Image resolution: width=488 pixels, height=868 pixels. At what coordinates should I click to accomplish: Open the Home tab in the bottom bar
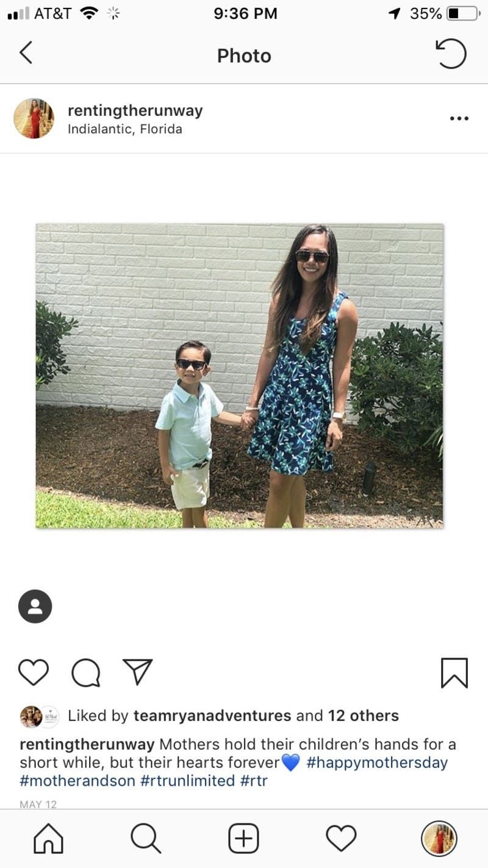pos(48,839)
